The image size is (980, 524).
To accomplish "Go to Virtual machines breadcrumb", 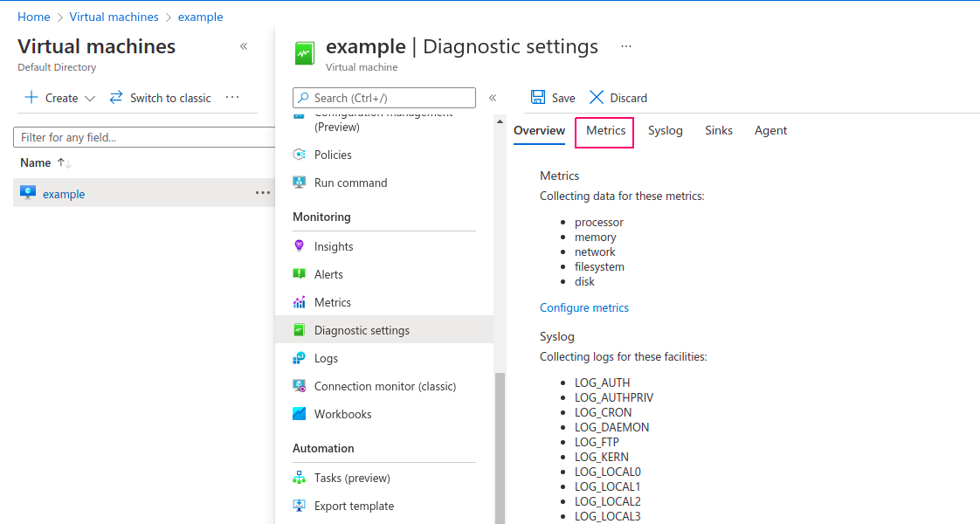I will coord(114,17).
